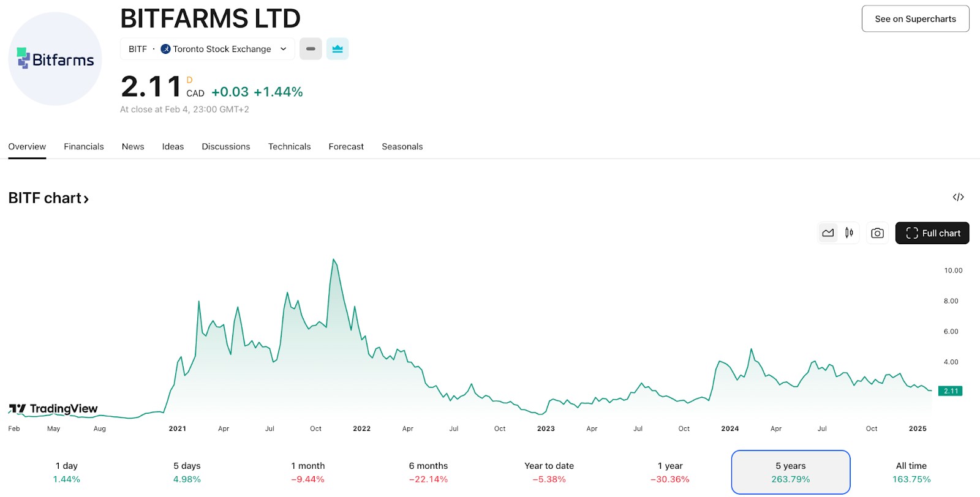Viewport: 980px width, 497px height.
Task: View the Forecast tab
Action: 346,146
